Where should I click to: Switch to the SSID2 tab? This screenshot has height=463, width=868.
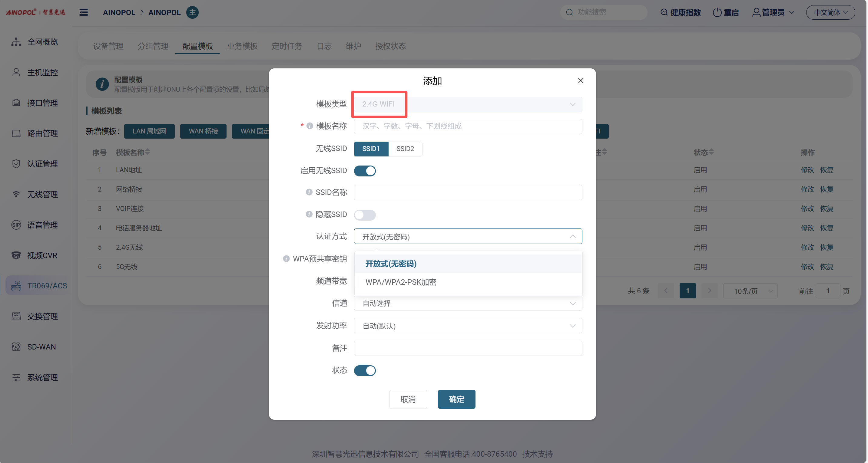pyautogui.click(x=405, y=149)
